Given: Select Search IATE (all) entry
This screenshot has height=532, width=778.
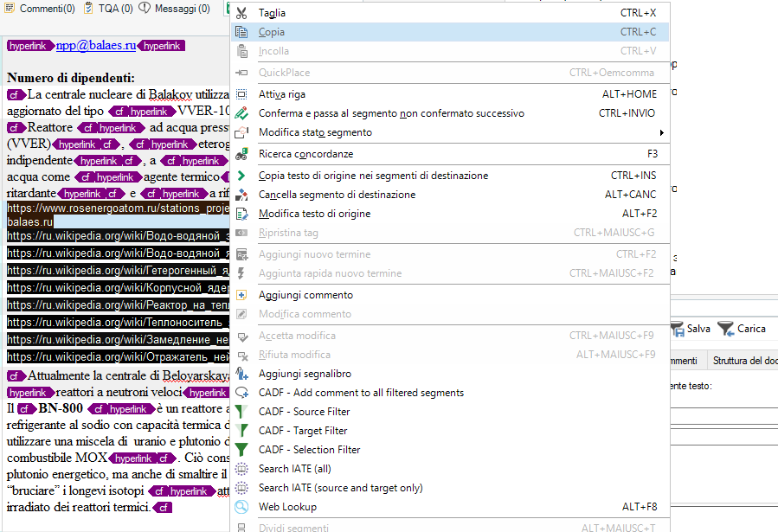Looking at the screenshot, I should click(450, 469).
